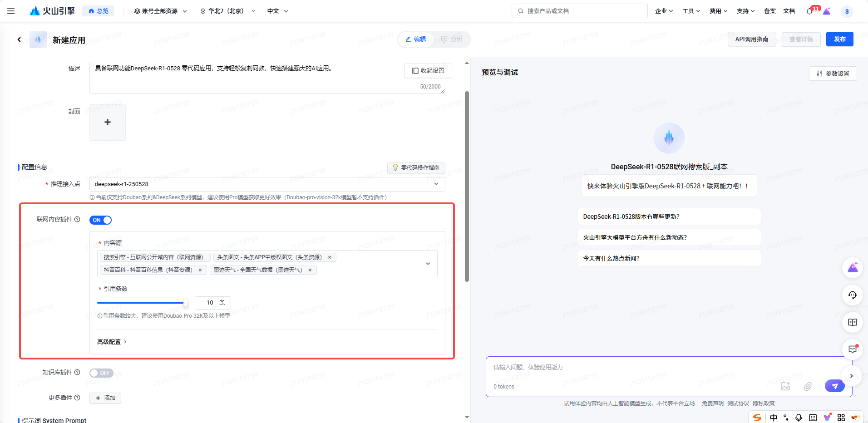Viewport: 868px width, 423px height.
Task: Remove the 抖音百科 content source tag
Action: pos(200,270)
